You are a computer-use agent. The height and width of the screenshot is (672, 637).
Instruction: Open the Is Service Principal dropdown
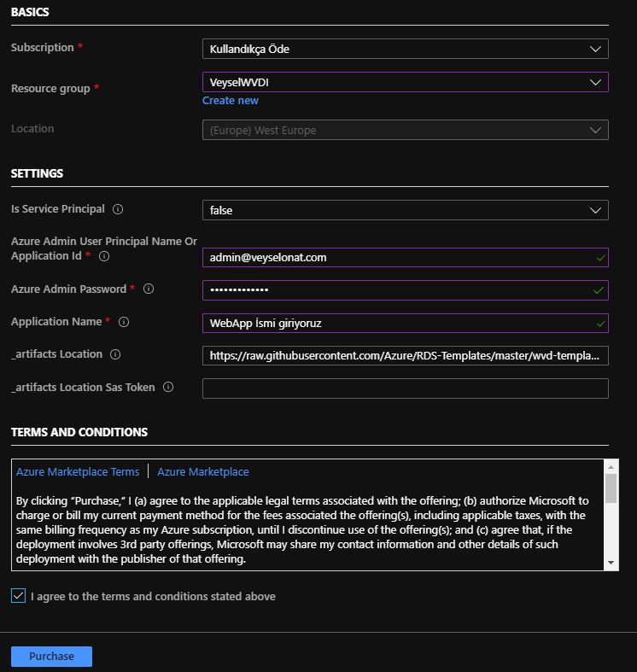point(405,210)
